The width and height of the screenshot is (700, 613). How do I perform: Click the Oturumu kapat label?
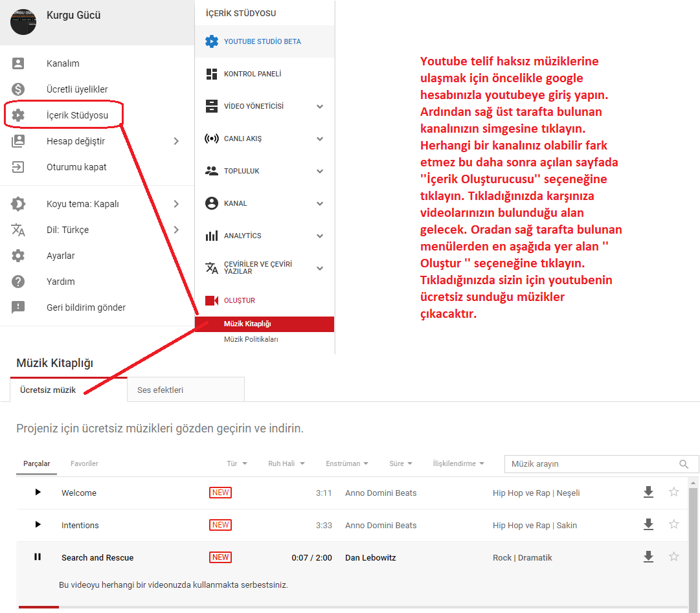click(x=76, y=167)
